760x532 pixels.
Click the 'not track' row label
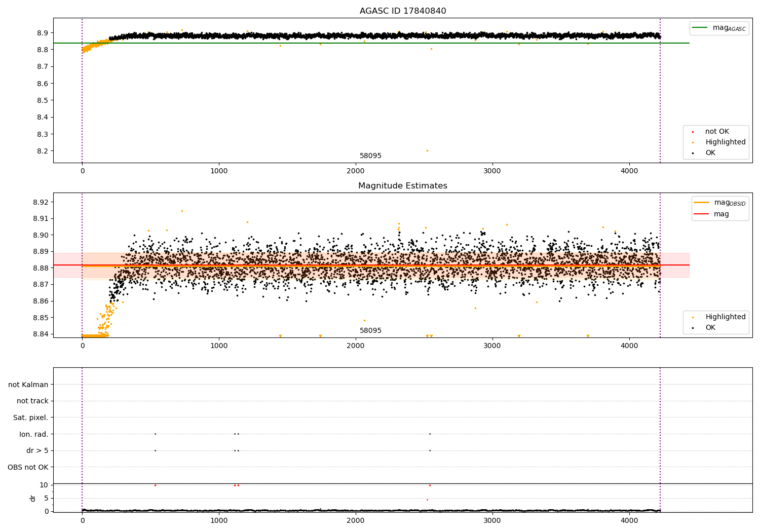[x=32, y=401]
